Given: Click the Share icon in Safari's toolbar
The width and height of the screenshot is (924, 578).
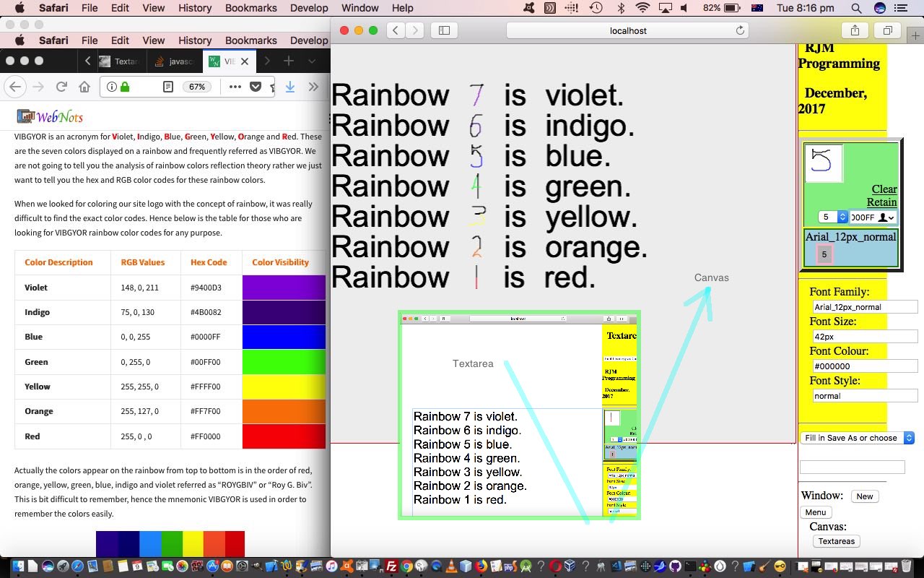Looking at the screenshot, I should click(x=855, y=30).
